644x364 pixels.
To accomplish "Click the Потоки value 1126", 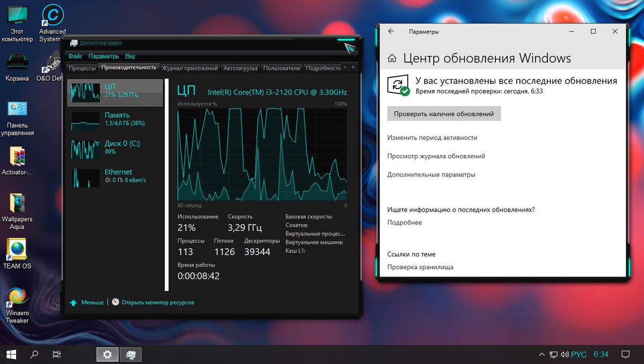I will click(x=224, y=251).
